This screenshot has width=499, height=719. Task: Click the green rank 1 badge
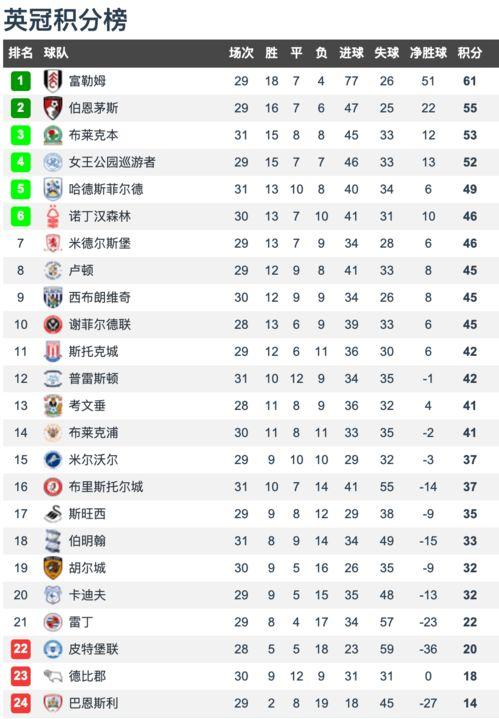pyautogui.click(x=20, y=81)
